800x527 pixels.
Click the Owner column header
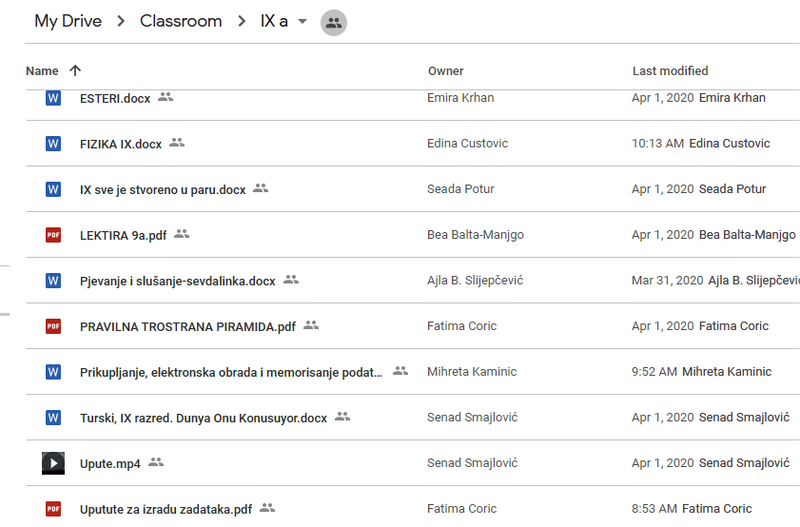(446, 71)
